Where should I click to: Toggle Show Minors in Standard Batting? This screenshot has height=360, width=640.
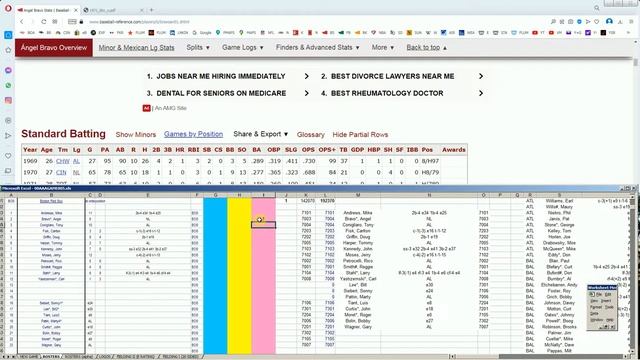tap(136, 135)
